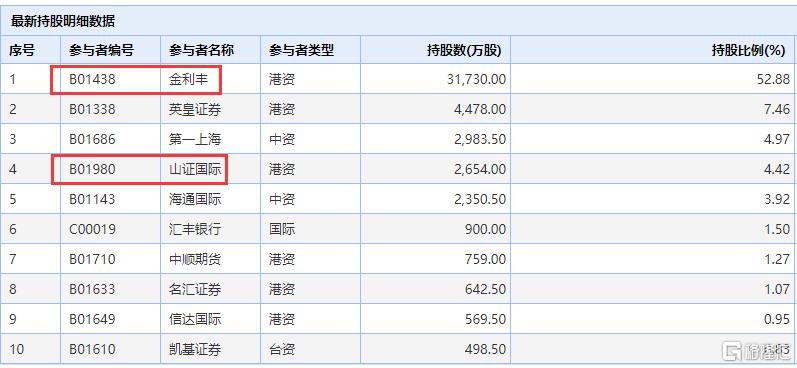Select participant name 山证国际

pos(195,169)
